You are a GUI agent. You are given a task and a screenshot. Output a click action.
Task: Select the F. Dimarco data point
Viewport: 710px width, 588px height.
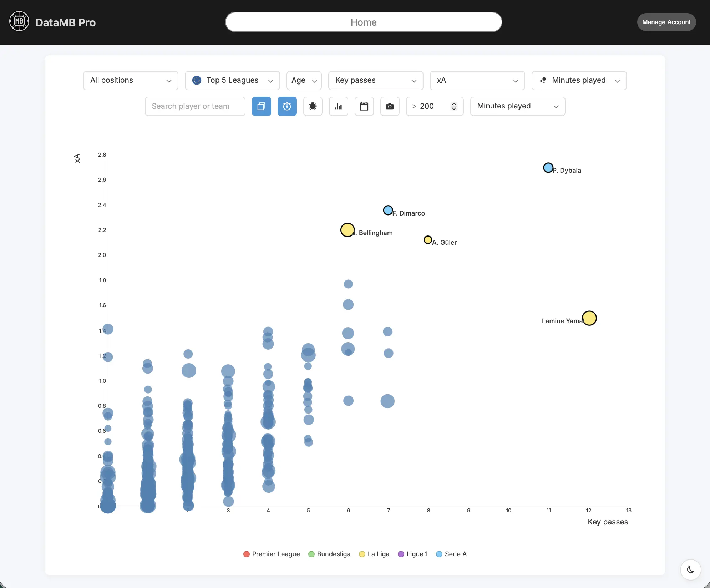(x=388, y=210)
